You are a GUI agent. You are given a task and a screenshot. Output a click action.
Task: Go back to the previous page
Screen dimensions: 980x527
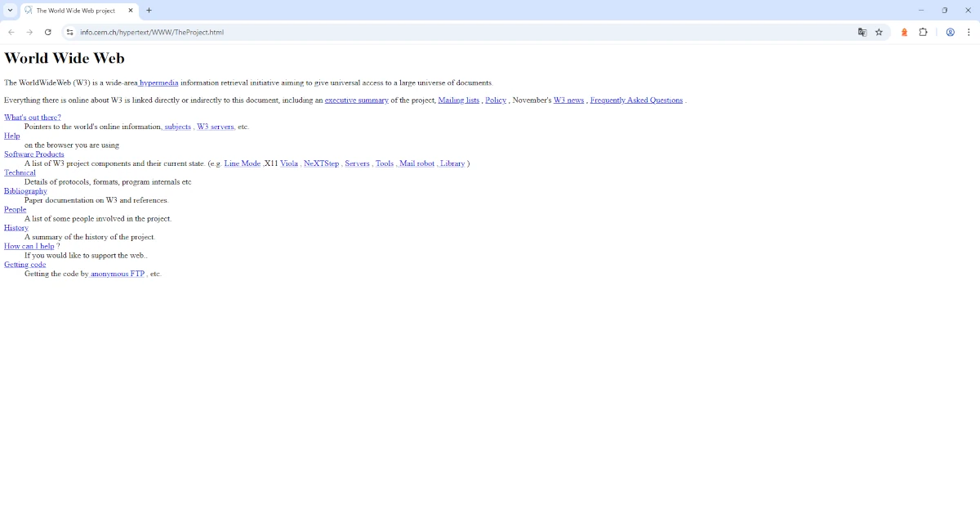(11, 32)
